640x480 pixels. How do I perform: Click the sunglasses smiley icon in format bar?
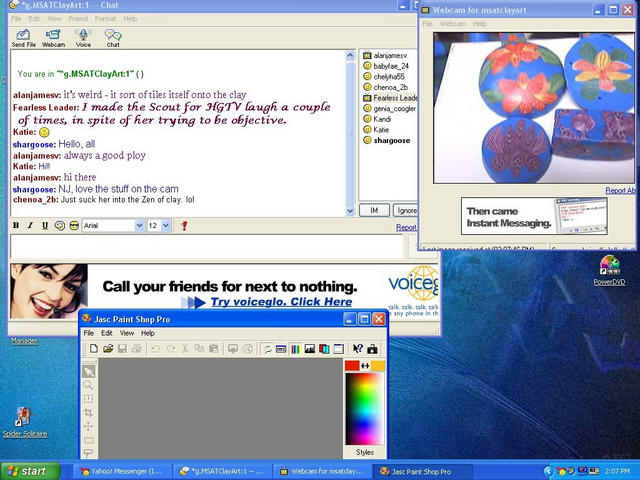[x=74, y=225]
